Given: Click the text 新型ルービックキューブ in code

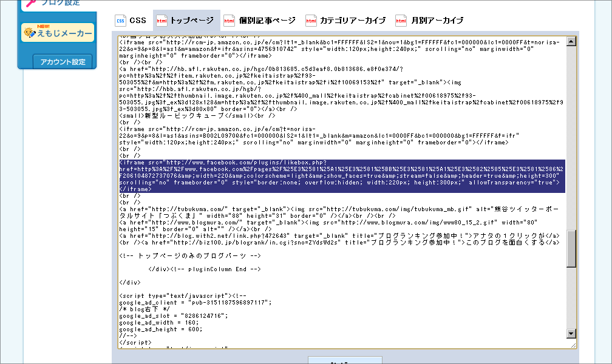Looking at the screenshot, I should pyautogui.click(x=185, y=116).
